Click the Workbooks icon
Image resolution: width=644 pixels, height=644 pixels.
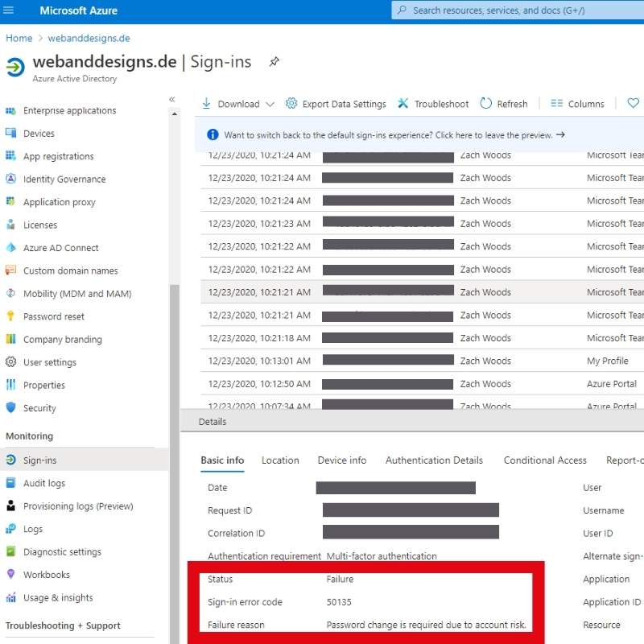pyautogui.click(x=10, y=575)
